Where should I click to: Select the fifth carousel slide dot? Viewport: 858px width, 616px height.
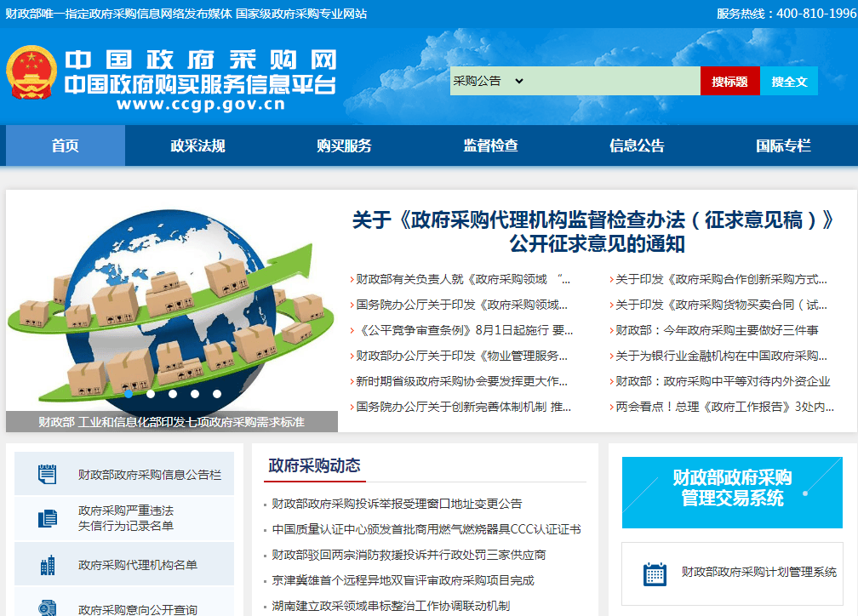tap(217, 393)
